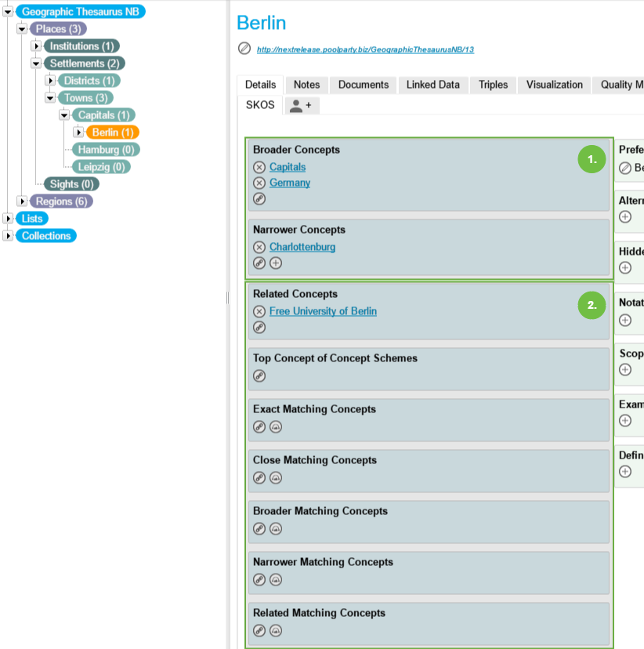Click link icon under Related Concepts
Viewport: 644px width, 649px height.
259,327
